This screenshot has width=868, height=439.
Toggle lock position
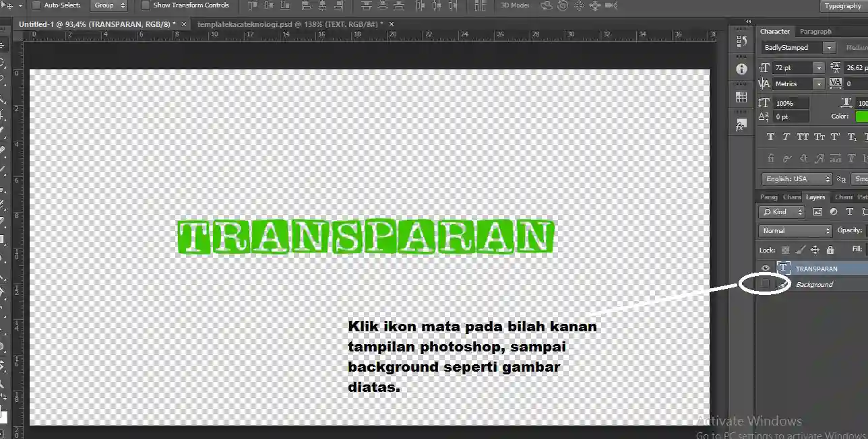click(x=815, y=250)
